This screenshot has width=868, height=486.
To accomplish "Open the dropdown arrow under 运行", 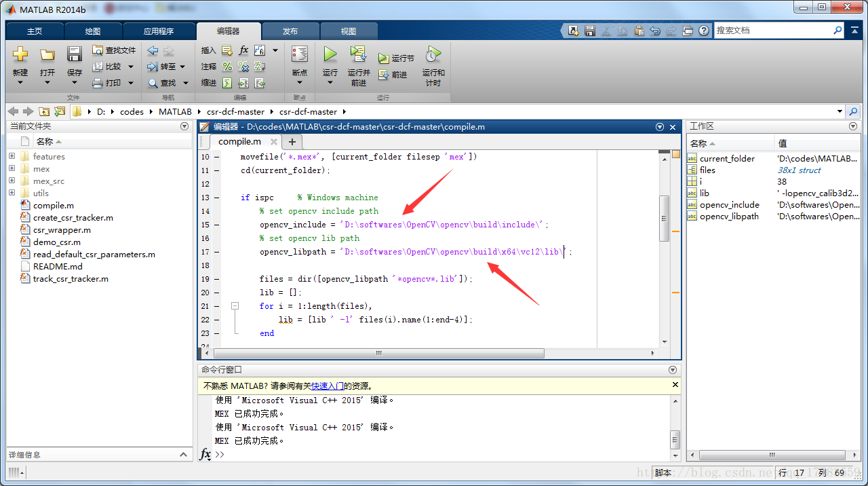I will pyautogui.click(x=330, y=83).
